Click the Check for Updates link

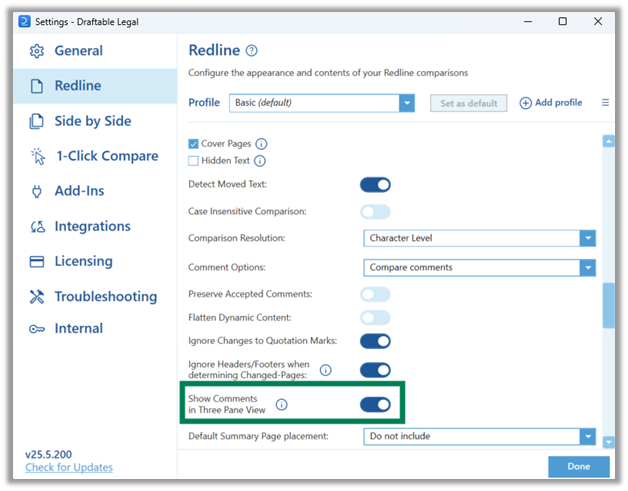pyautogui.click(x=69, y=468)
